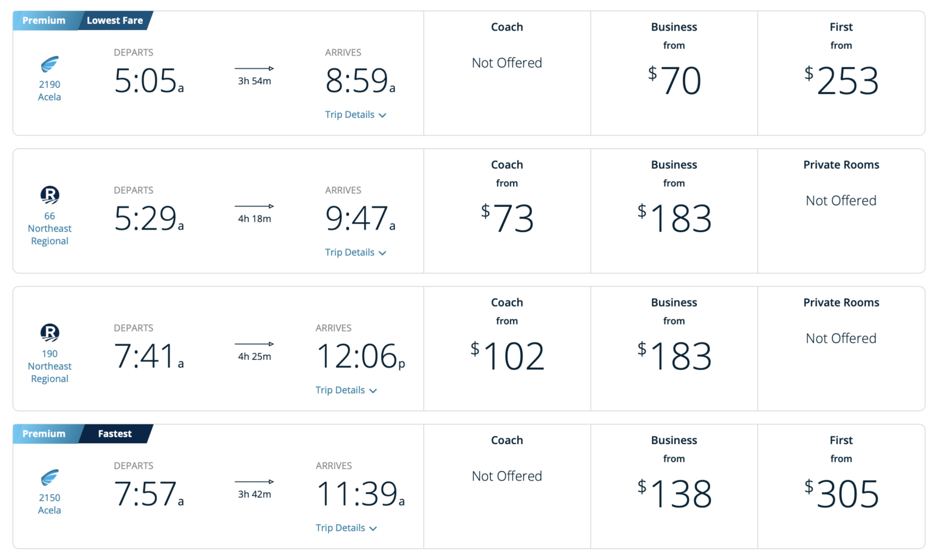The width and height of the screenshot is (938, 560).
Task: Select the $102 Coach fare
Action: (507, 356)
